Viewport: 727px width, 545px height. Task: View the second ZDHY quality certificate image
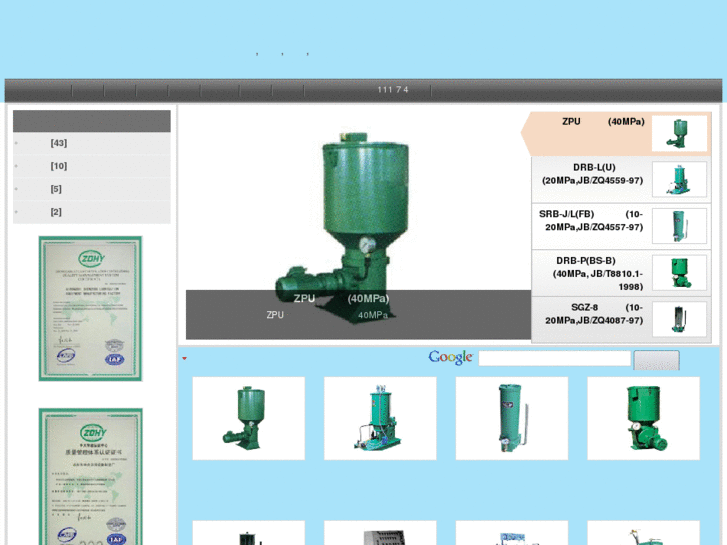click(x=90, y=476)
